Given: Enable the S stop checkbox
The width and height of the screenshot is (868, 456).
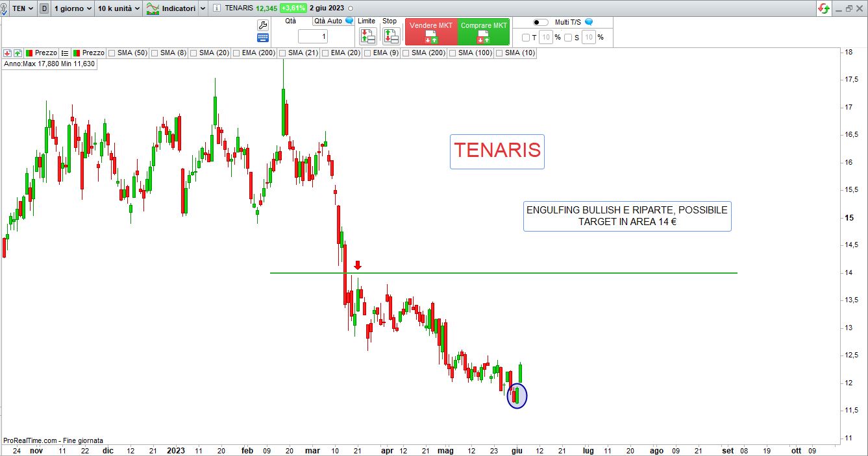Looking at the screenshot, I should click(568, 38).
